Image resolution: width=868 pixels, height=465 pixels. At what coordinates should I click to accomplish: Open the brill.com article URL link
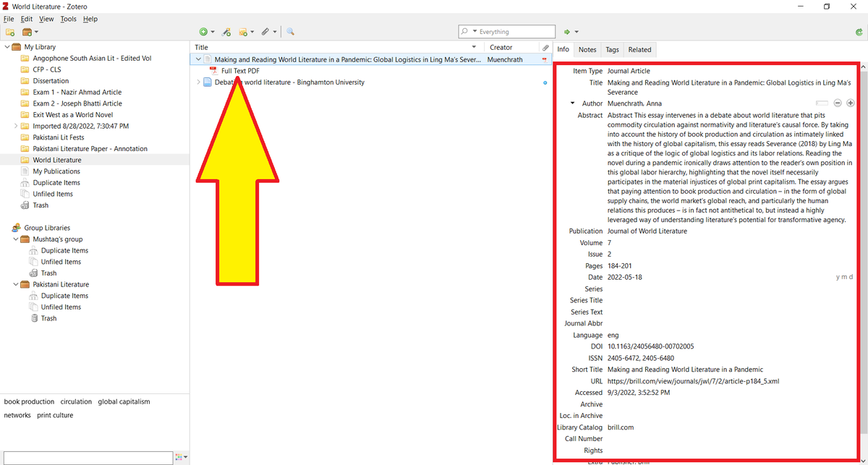tap(693, 381)
